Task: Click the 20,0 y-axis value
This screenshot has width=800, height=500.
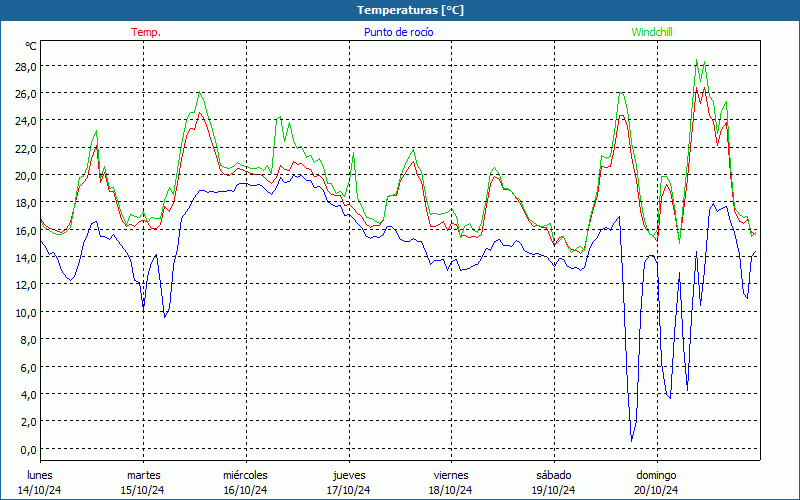Action: (25, 176)
